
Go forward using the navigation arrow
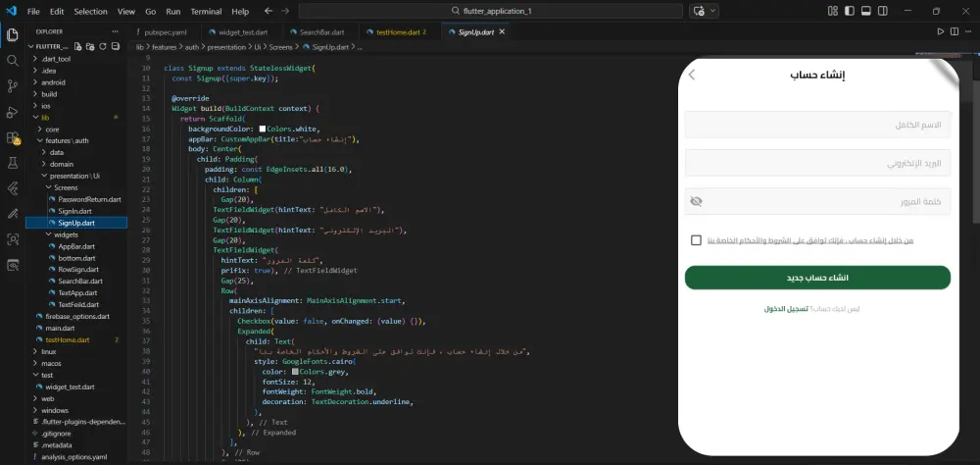pos(285,11)
